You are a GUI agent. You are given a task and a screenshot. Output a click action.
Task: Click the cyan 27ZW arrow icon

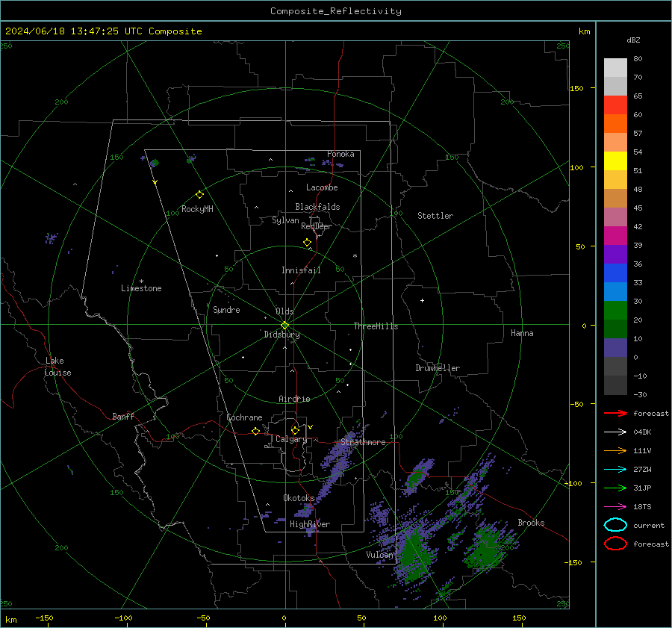[615, 470]
